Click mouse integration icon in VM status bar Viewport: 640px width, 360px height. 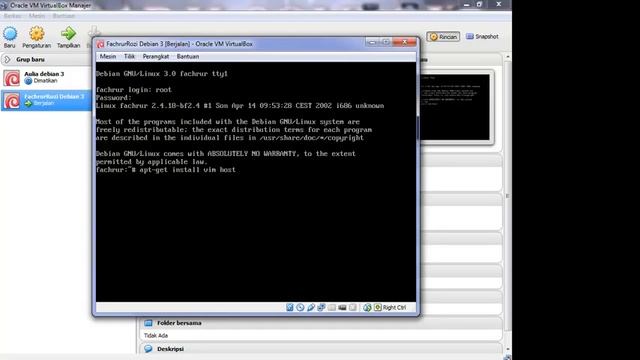click(x=367, y=307)
